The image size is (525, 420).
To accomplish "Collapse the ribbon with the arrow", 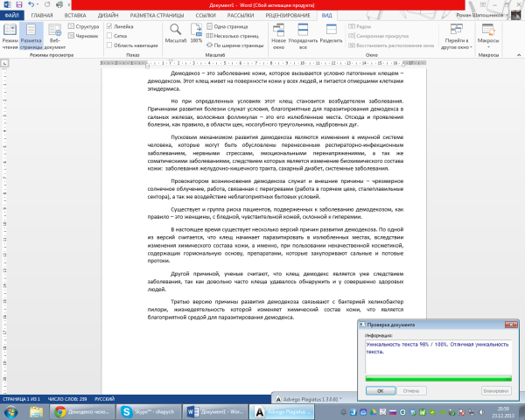I will (519, 55).
